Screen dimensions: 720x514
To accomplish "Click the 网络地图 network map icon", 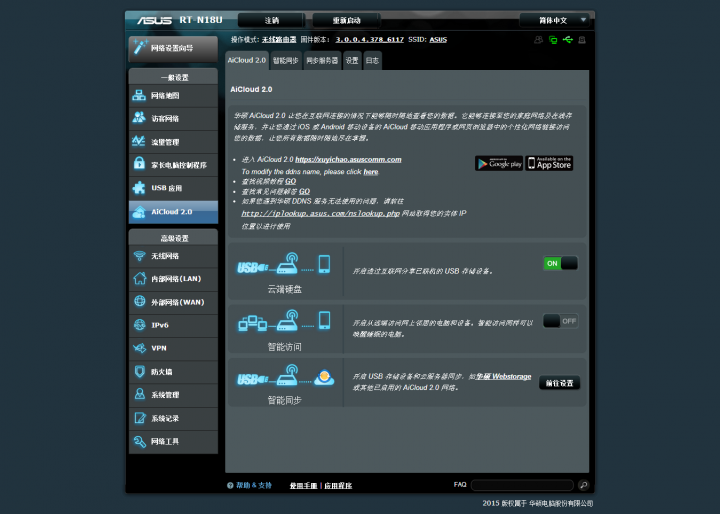I will (x=139, y=96).
